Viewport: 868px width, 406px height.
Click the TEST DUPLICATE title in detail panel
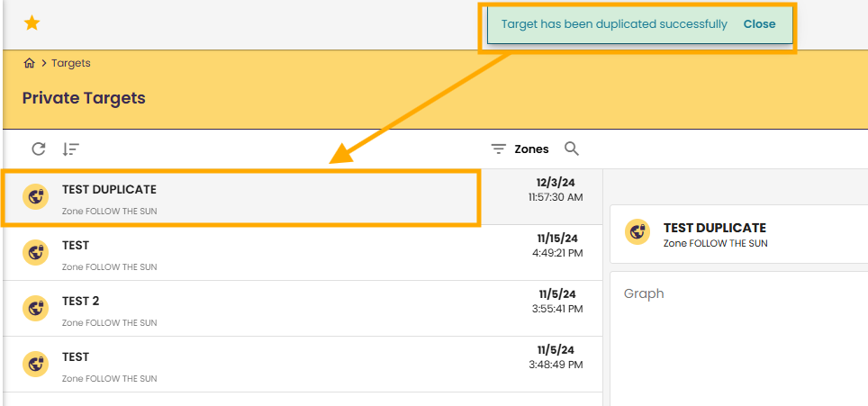coord(715,228)
